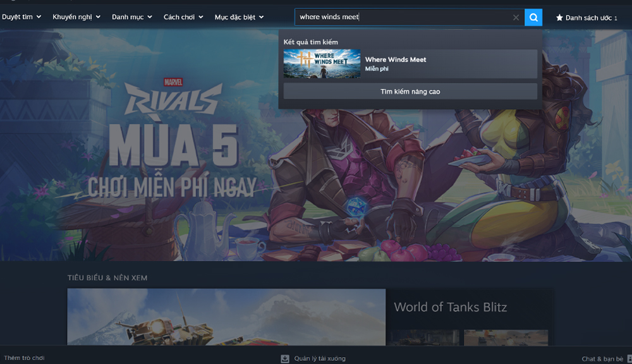
Task: Select the Cách chơi menu item
Action: pos(179,17)
